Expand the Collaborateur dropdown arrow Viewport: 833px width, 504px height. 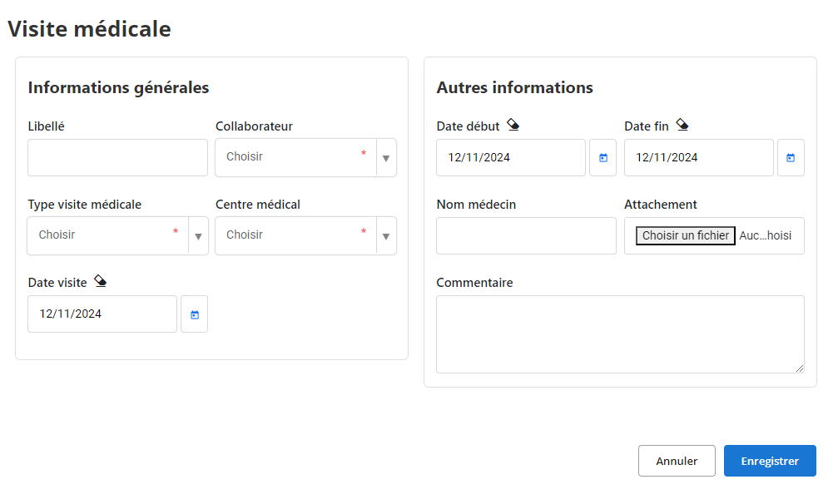click(386, 158)
